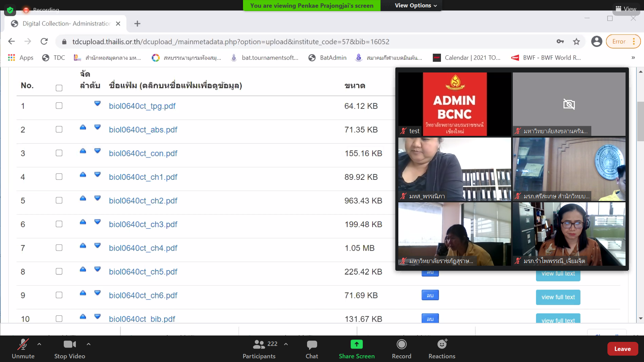The width and height of the screenshot is (644, 362).
Task: Open the TDC bookmark
Action: (x=54, y=58)
